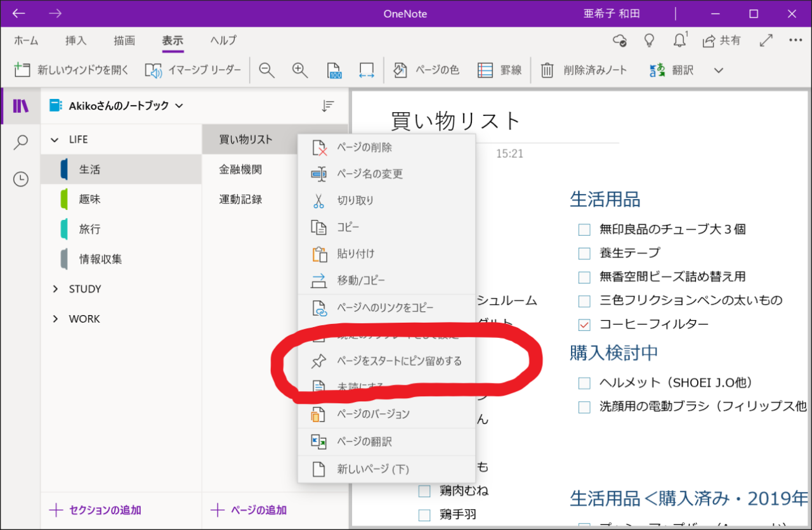Click the zoom out magnifier icon
Screen dimensions: 812x530
point(266,70)
